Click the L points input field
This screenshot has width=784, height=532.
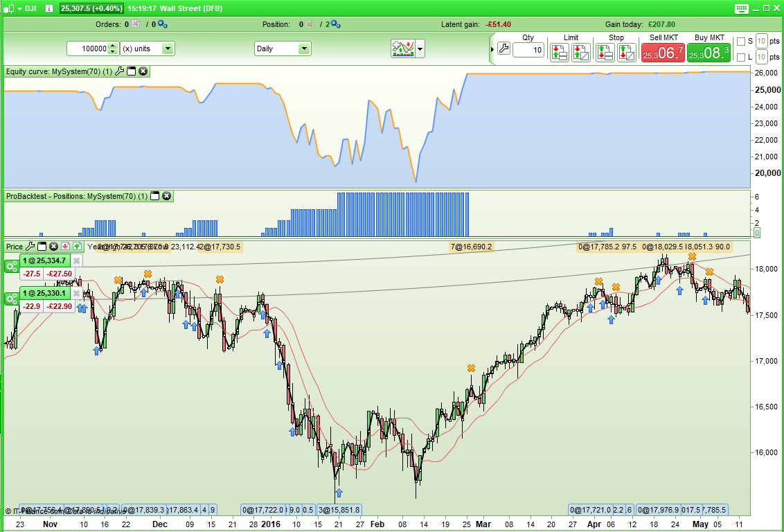pyautogui.click(x=761, y=57)
